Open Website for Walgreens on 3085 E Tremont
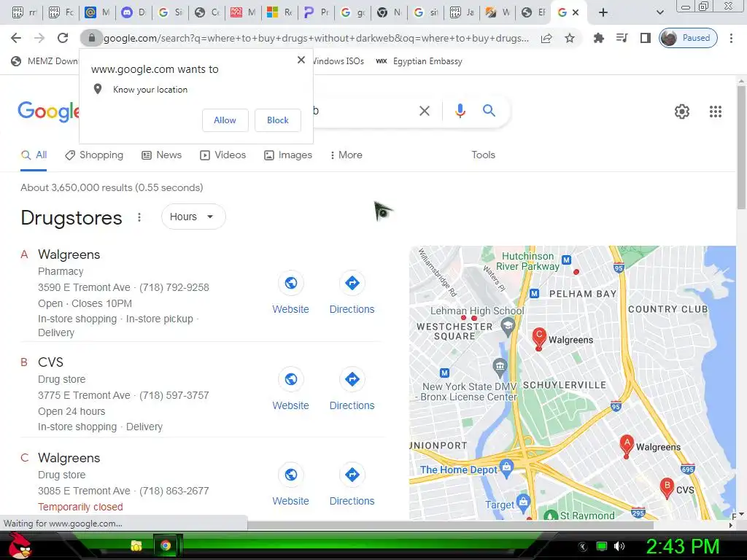This screenshot has width=747, height=560. tap(290, 485)
